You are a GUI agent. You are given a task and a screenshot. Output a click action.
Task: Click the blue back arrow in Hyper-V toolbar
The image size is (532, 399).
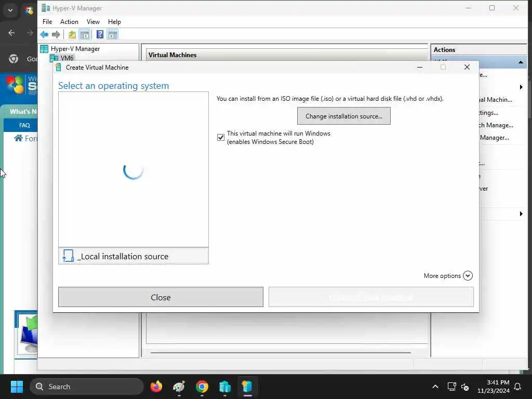point(44,34)
